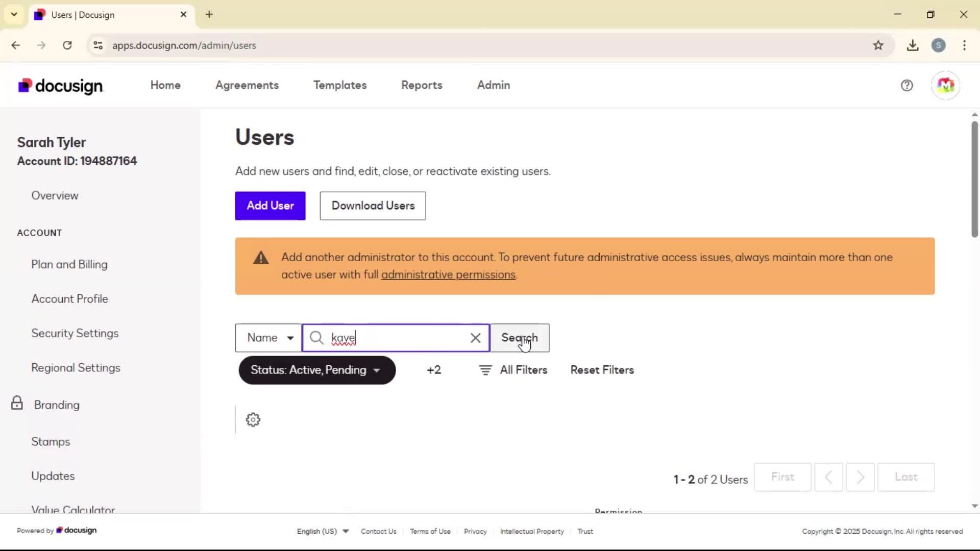Go forward in the browser
The height and width of the screenshot is (551, 980).
pyautogui.click(x=41, y=45)
